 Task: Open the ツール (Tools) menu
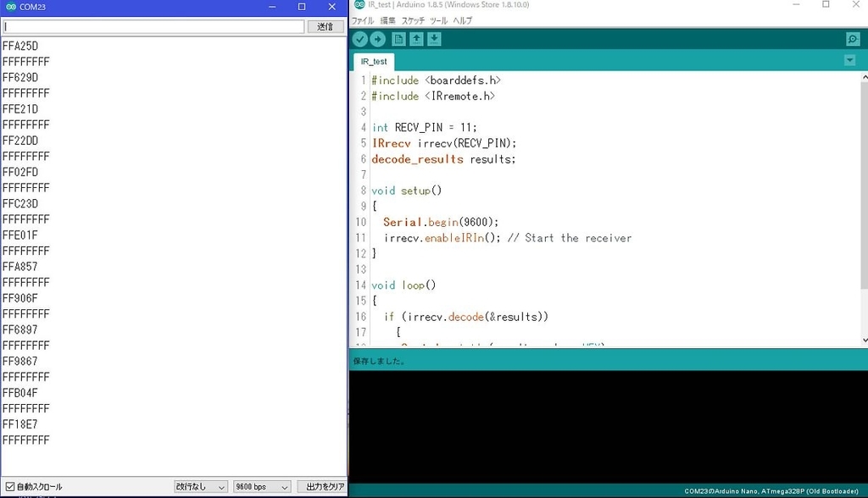[438, 20]
